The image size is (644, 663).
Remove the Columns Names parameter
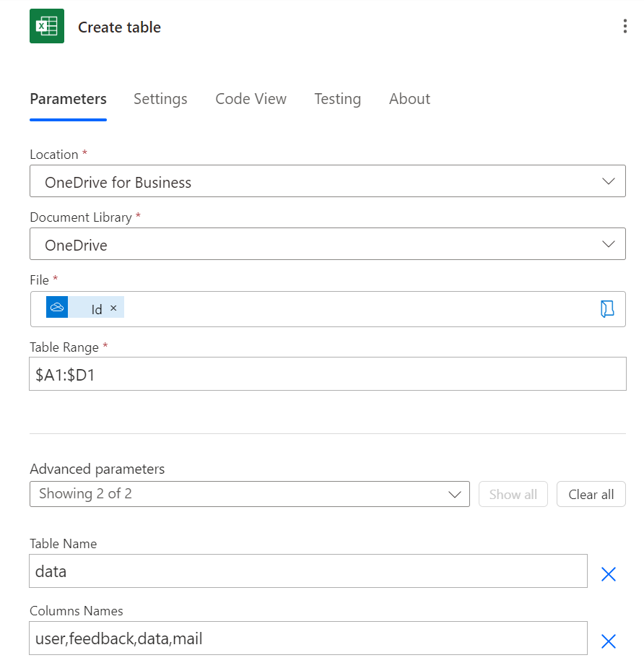click(x=609, y=641)
